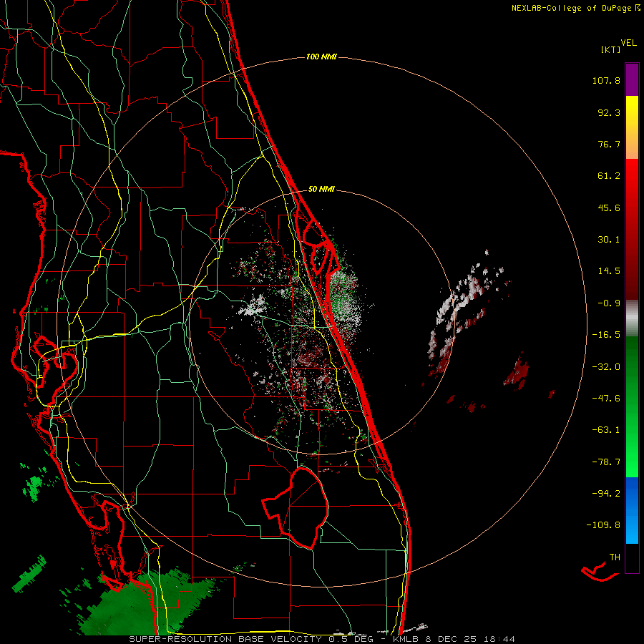This screenshot has height=644, width=644.
Task: Click the 92.3 velocity scale value
Action: click(609, 112)
